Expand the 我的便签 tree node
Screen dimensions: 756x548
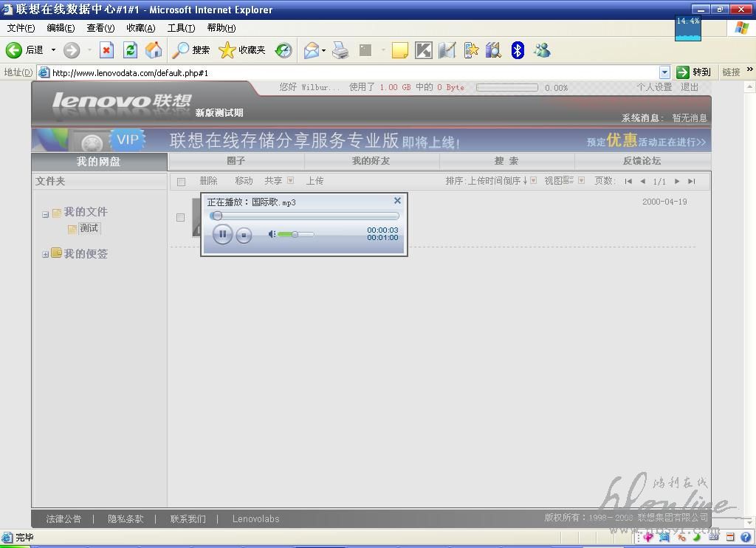pyautogui.click(x=45, y=254)
